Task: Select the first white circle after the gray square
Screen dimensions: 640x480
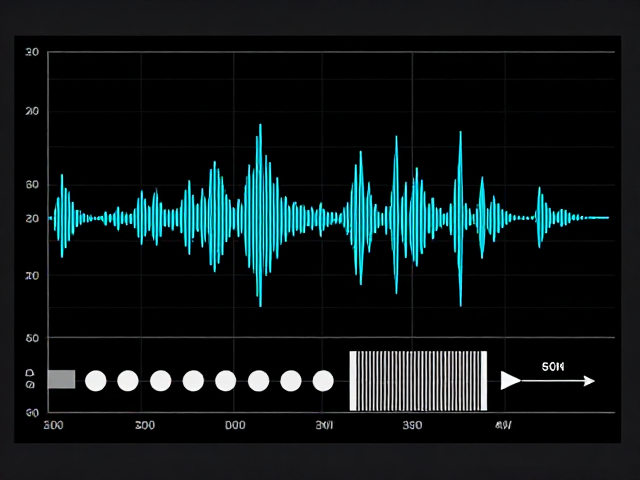Action: pos(96,381)
